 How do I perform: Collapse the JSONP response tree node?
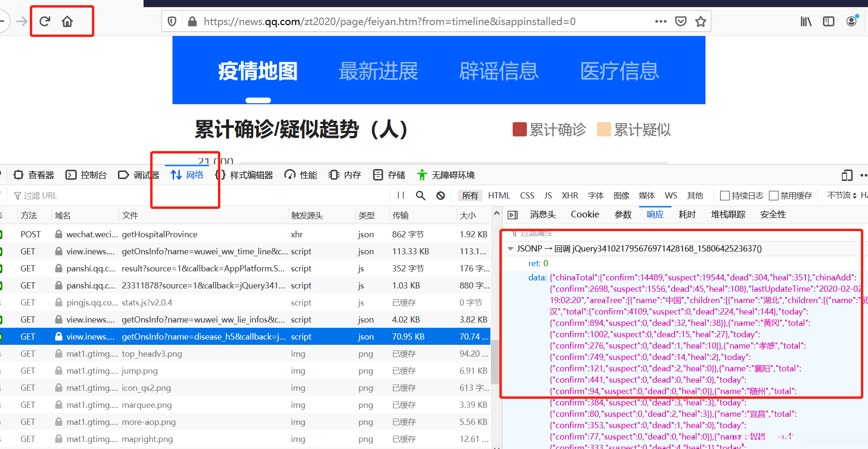510,249
